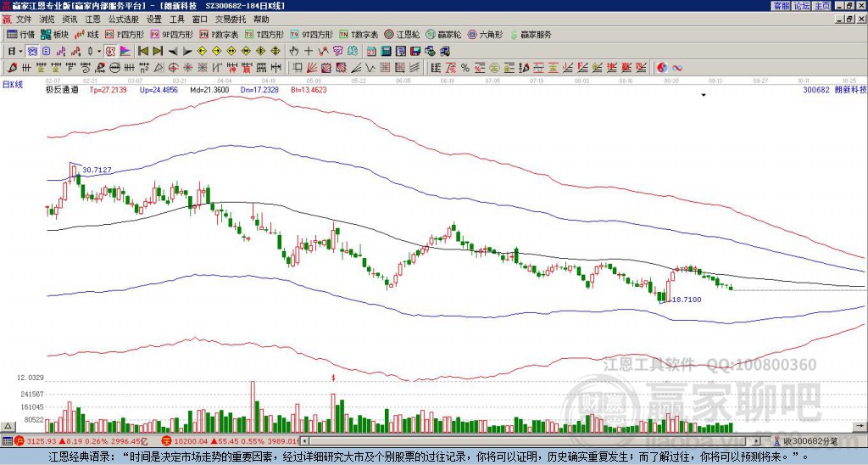The height and width of the screenshot is (465, 868).
Task: Click the yin-yang symbol icon
Action: [x=662, y=68]
